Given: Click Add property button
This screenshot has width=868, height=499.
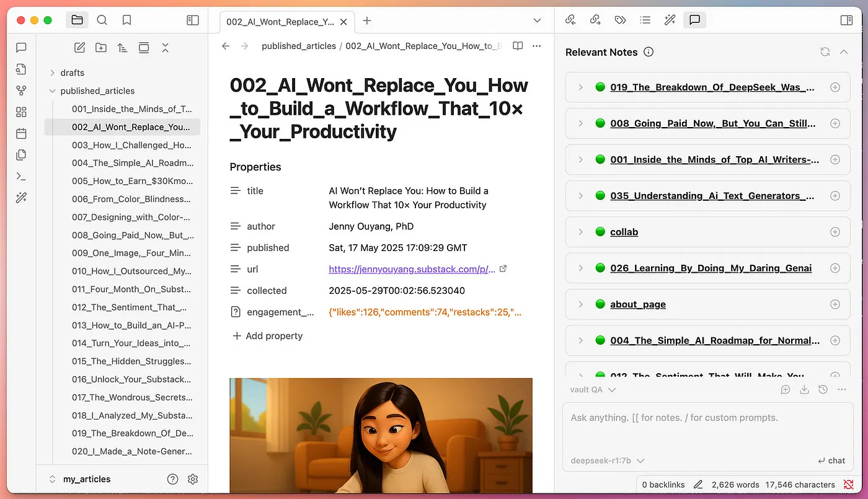Looking at the screenshot, I should coord(267,336).
